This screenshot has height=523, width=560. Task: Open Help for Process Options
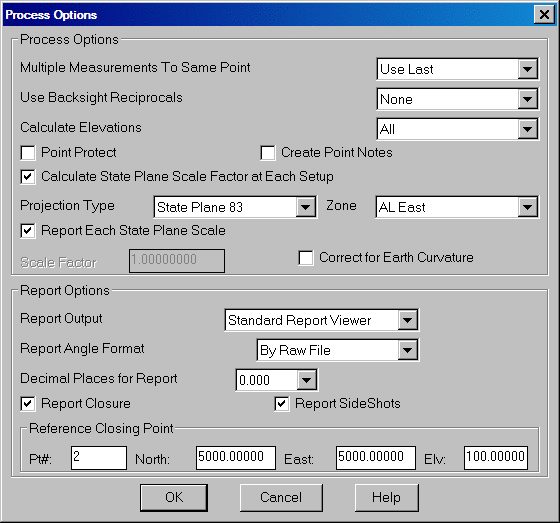click(x=387, y=498)
